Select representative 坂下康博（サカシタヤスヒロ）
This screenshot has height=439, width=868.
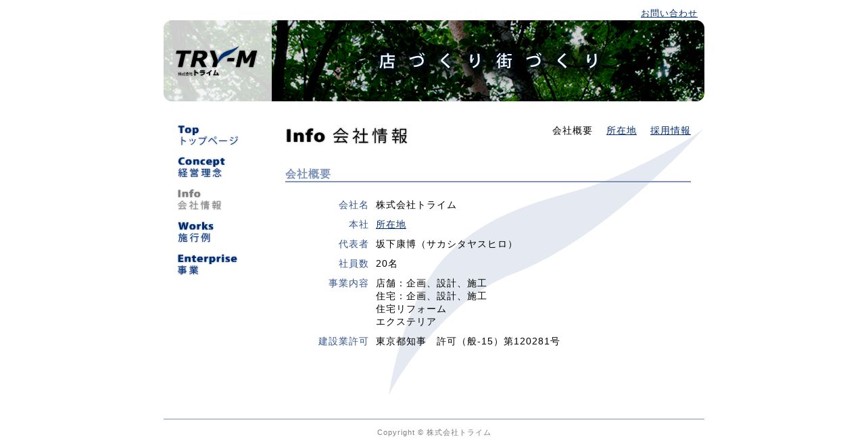447,244
